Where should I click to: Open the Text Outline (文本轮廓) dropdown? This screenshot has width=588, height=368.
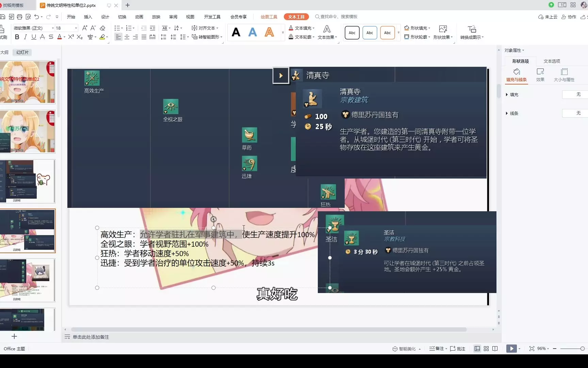coord(301,37)
